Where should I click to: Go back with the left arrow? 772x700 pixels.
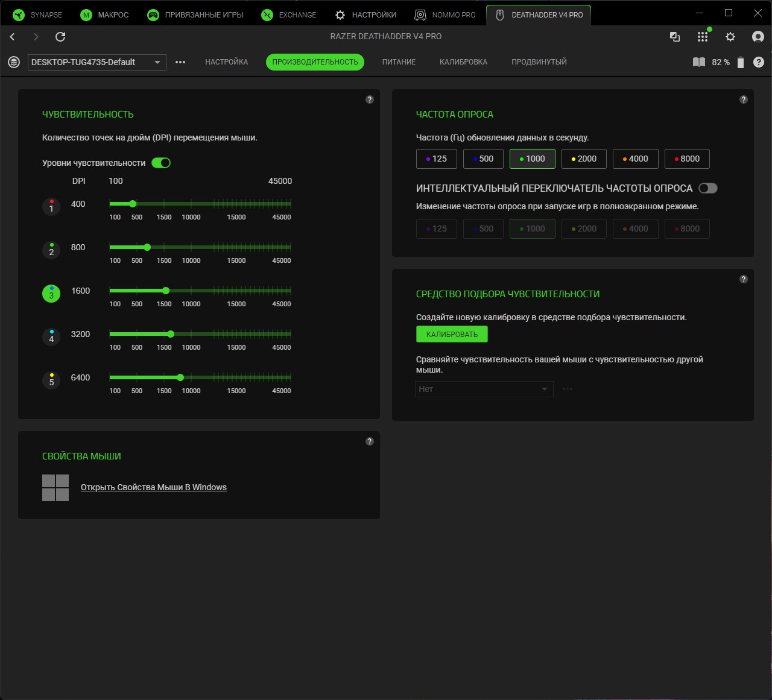point(13,37)
